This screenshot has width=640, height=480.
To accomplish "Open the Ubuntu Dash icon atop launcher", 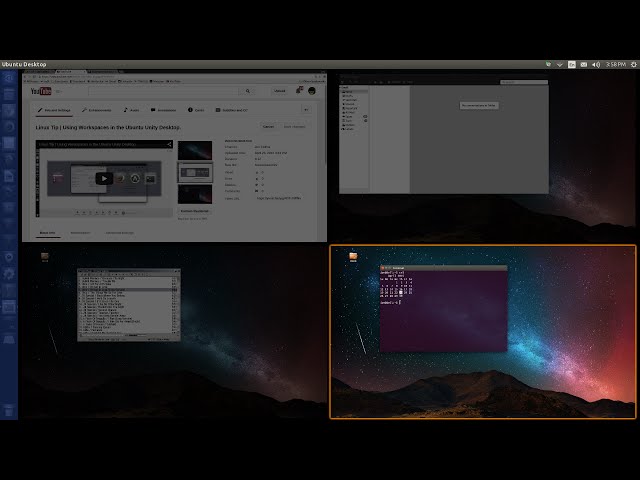I will [x=9, y=78].
